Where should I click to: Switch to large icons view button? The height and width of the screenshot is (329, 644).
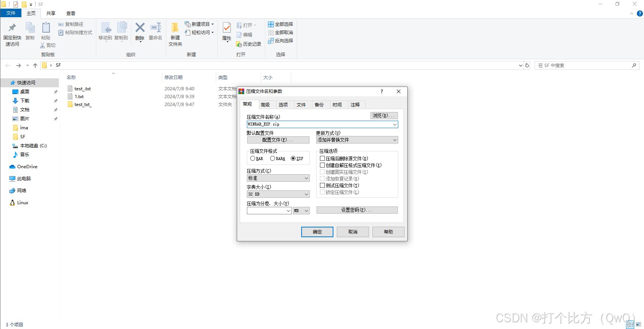click(x=639, y=325)
